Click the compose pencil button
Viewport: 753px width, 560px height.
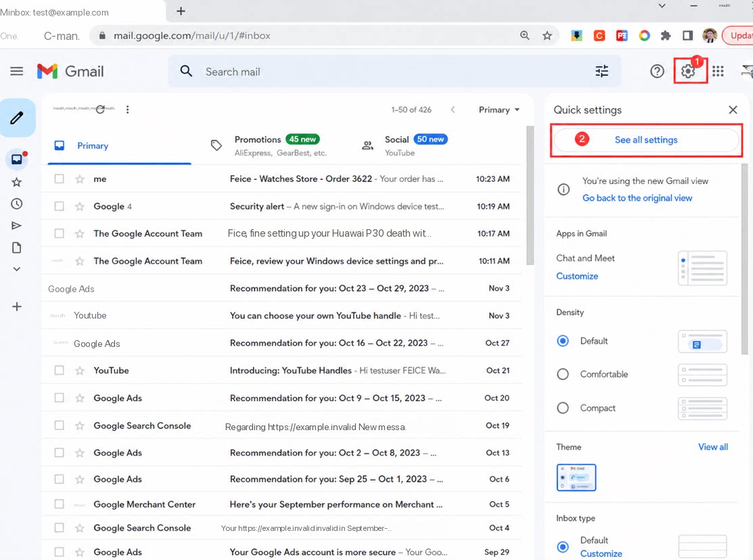tap(17, 118)
